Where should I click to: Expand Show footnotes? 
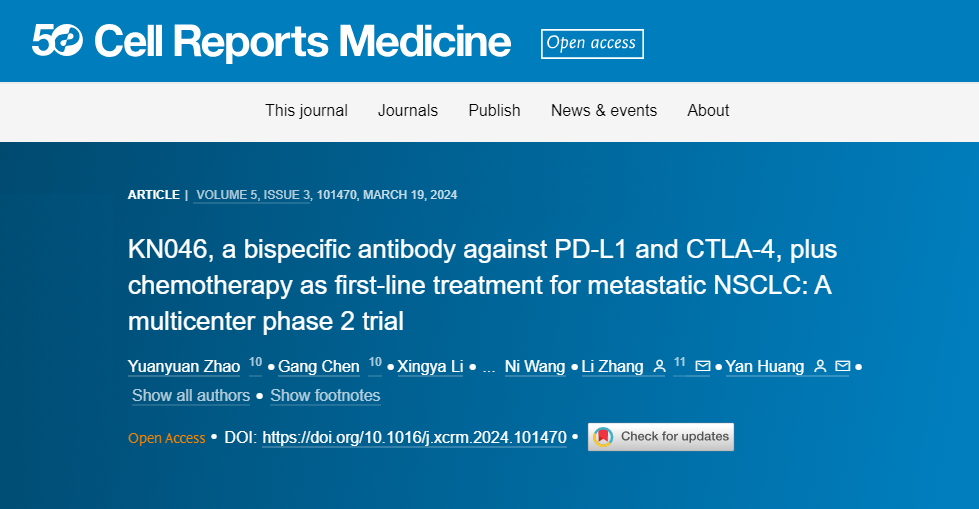tap(325, 396)
